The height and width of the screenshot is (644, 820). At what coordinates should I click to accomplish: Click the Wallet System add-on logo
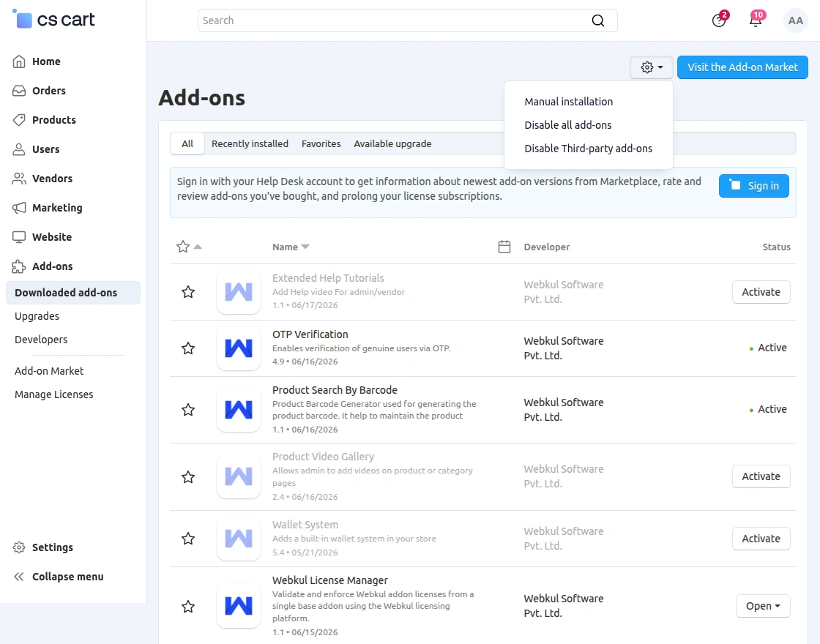239,539
